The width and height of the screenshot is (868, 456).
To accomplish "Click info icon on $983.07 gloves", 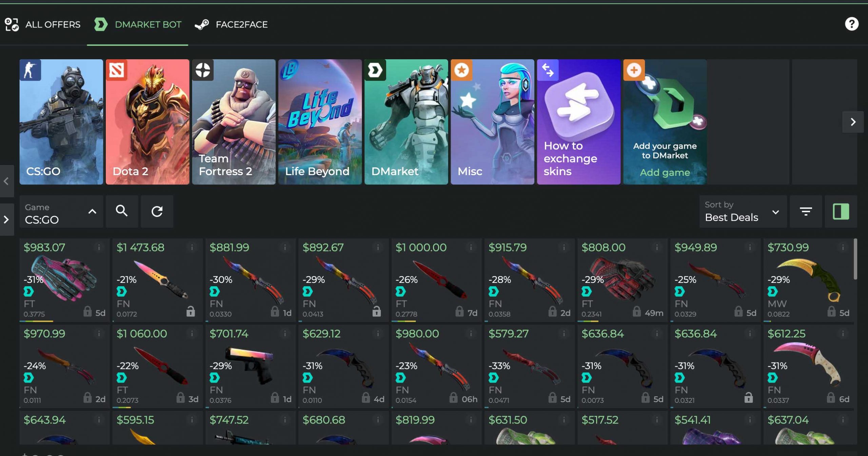I will point(99,247).
